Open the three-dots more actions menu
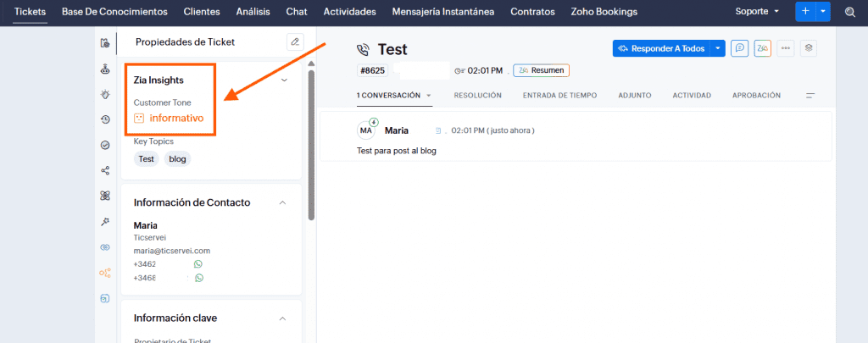868x343 pixels. 786,48
